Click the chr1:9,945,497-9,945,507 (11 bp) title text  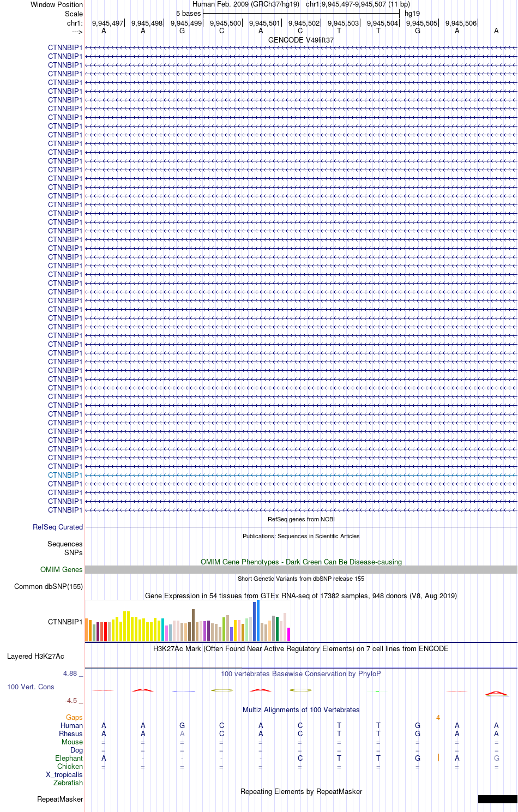(x=358, y=4)
